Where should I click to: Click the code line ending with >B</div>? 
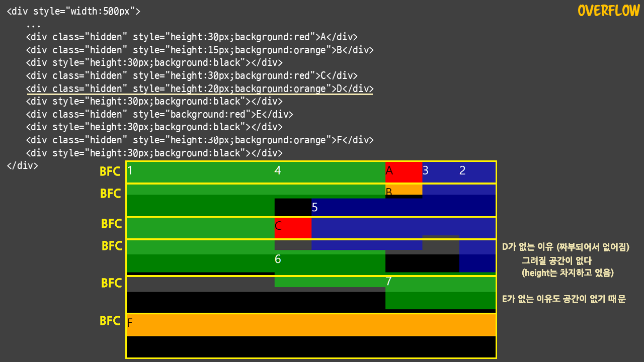(x=200, y=50)
